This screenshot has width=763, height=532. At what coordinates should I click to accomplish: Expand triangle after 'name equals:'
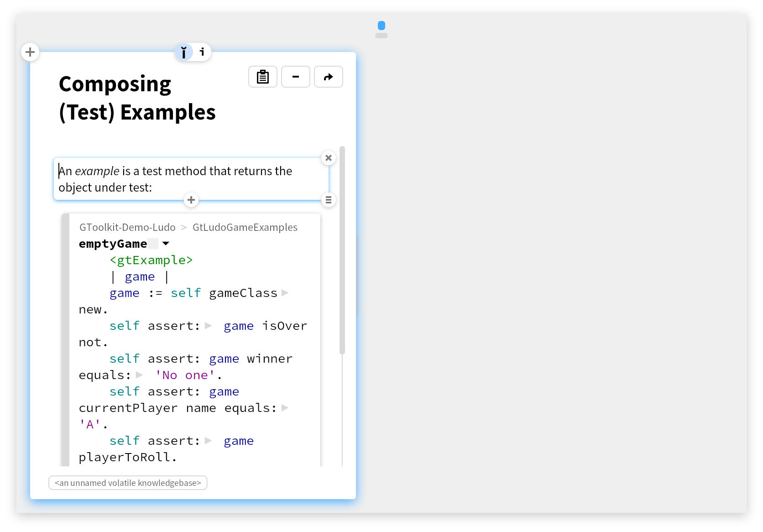coord(285,408)
